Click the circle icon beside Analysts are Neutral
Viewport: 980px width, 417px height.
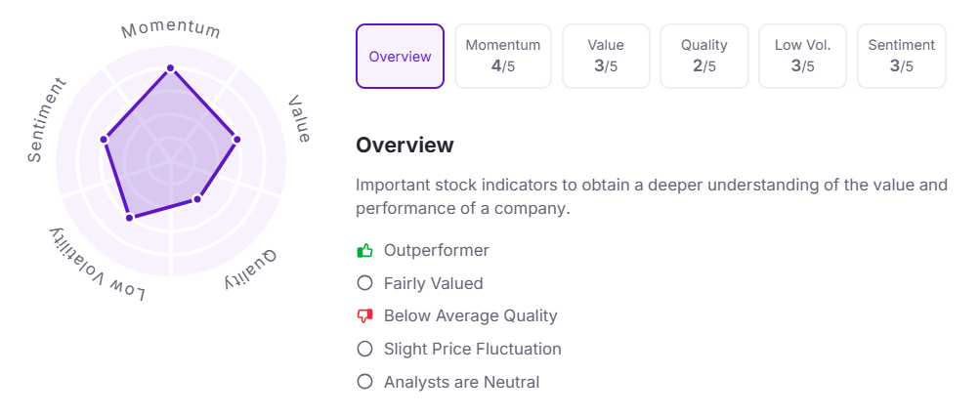[365, 382]
